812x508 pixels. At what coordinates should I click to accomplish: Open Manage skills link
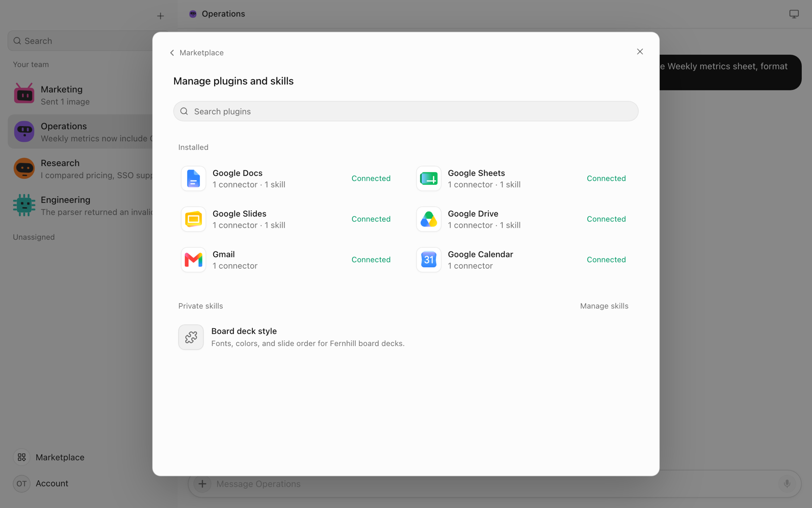[x=604, y=306]
